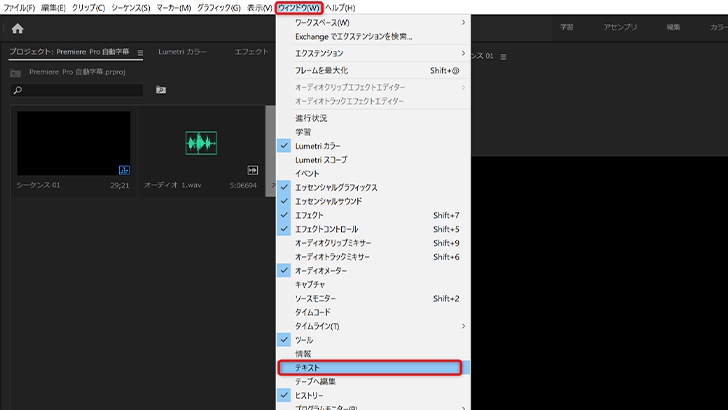Click the badge icon on オーディオ 1.wav thumbnail
The width and height of the screenshot is (728, 410).
[253, 170]
